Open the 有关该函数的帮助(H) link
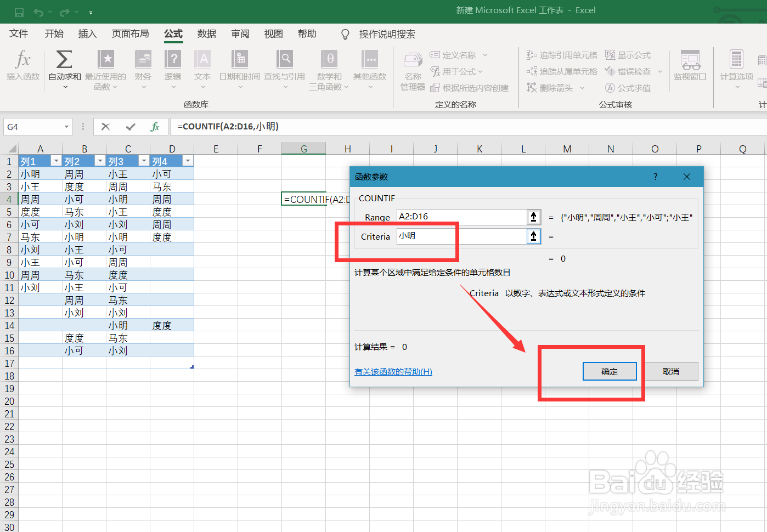Screen dimensions: 767x532 (x=393, y=372)
